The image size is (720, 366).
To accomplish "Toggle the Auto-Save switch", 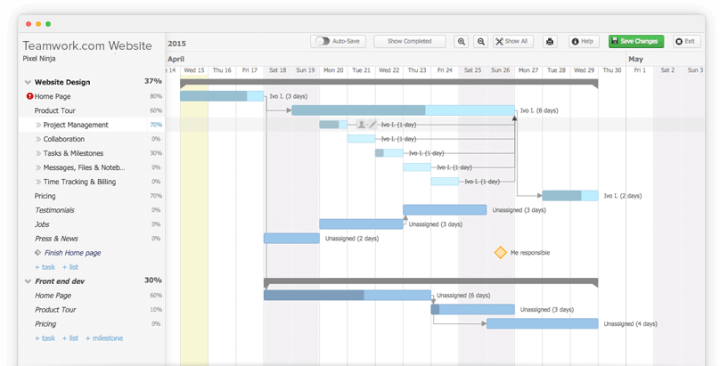I will pos(323,41).
